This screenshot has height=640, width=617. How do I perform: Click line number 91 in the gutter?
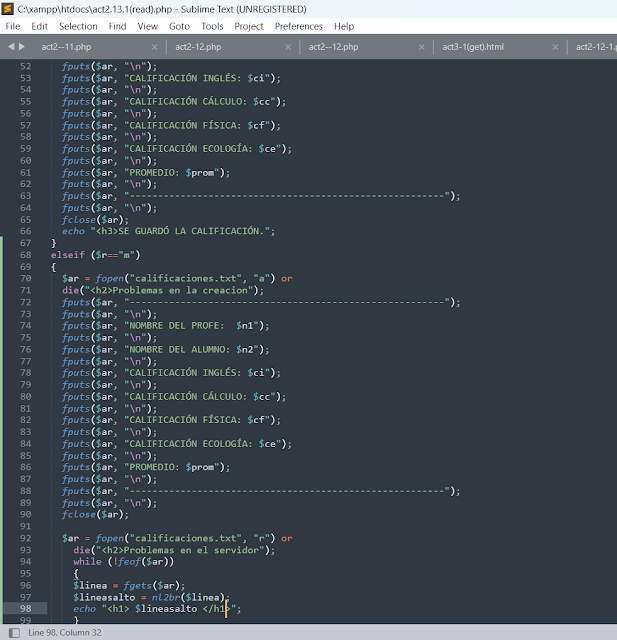(26, 527)
